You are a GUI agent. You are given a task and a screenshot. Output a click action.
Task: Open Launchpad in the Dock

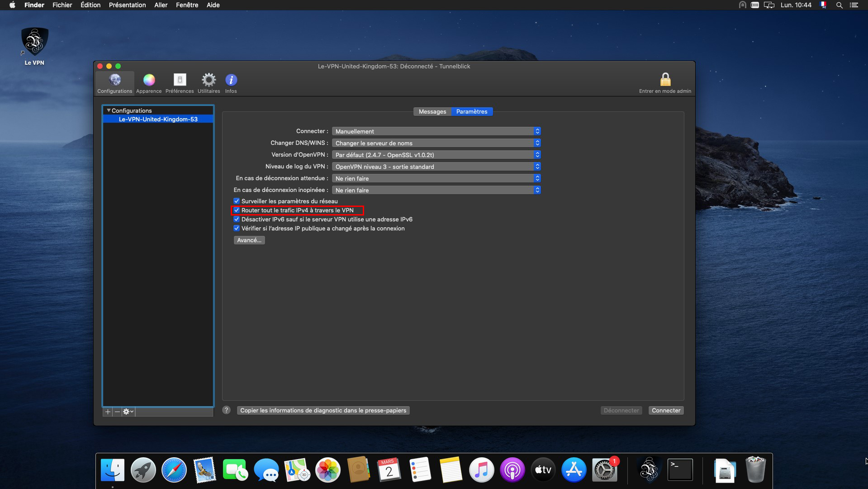(143, 470)
